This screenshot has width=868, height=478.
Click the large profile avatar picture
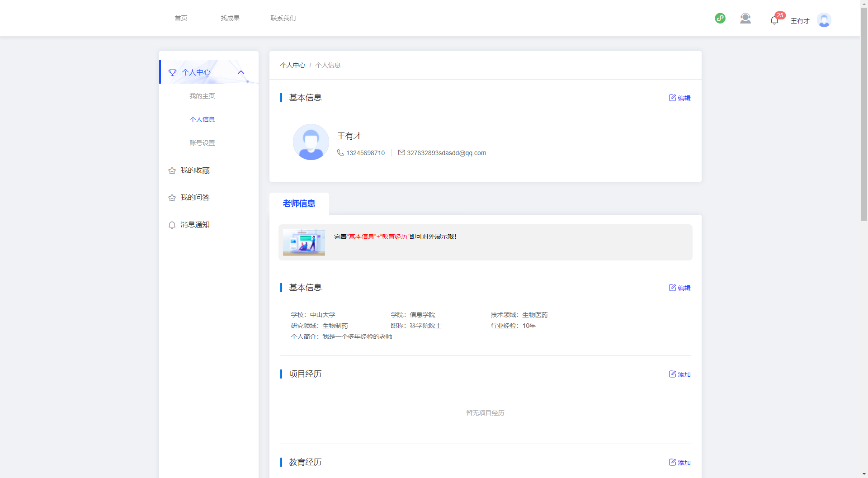(x=311, y=142)
